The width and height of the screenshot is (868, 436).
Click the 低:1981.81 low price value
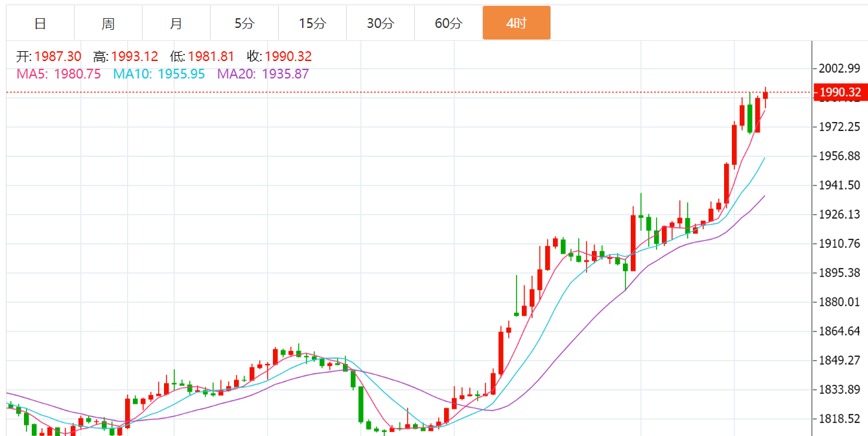202,57
